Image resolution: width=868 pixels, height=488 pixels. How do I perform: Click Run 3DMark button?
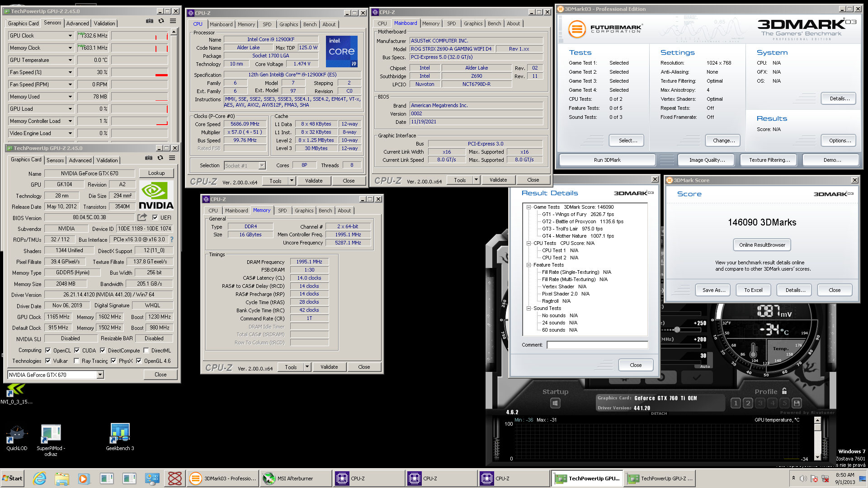pos(607,160)
